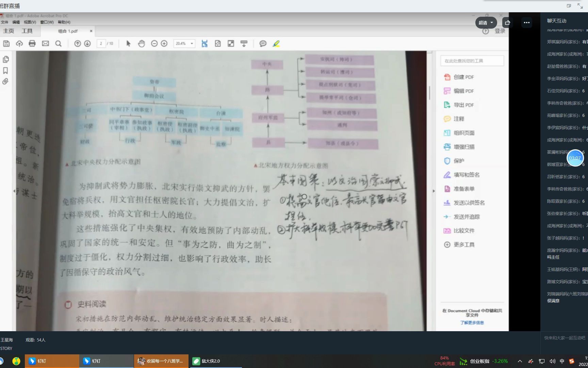Click the 注释 tool

click(454, 119)
